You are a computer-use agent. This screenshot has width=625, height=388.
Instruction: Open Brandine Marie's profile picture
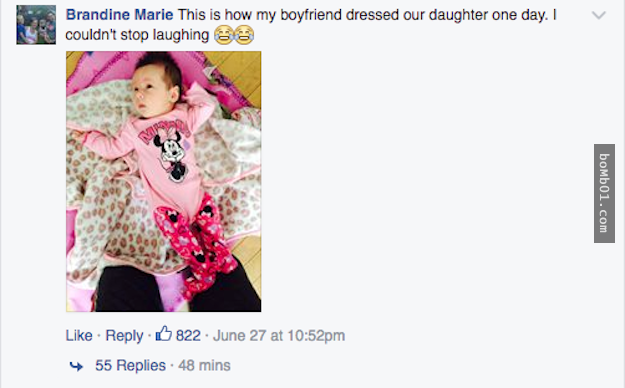pyautogui.click(x=36, y=25)
